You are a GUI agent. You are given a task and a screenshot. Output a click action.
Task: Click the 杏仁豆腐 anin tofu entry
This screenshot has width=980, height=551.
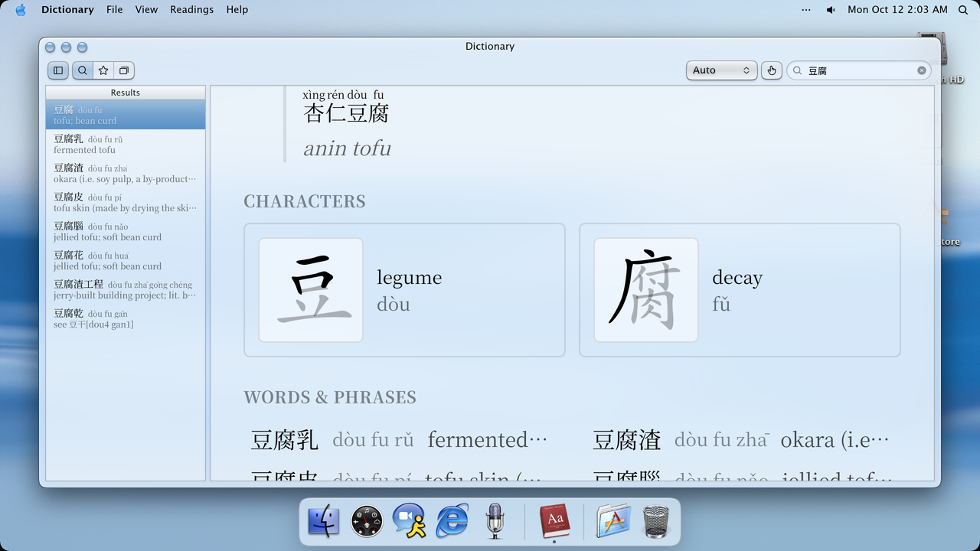click(347, 124)
